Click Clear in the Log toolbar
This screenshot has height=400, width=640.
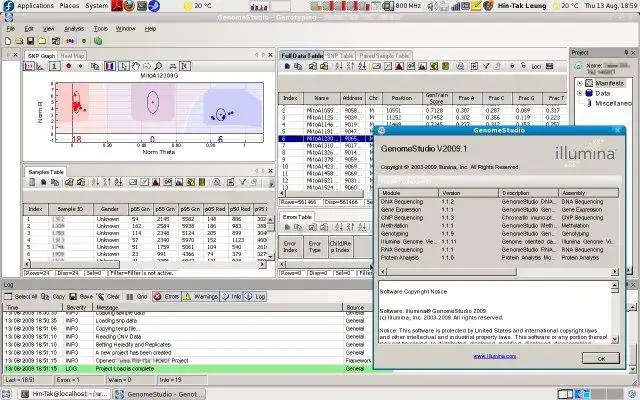tap(109, 297)
